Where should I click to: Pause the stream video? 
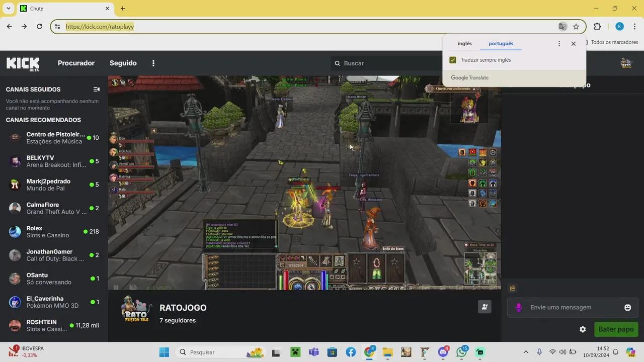tap(116, 288)
